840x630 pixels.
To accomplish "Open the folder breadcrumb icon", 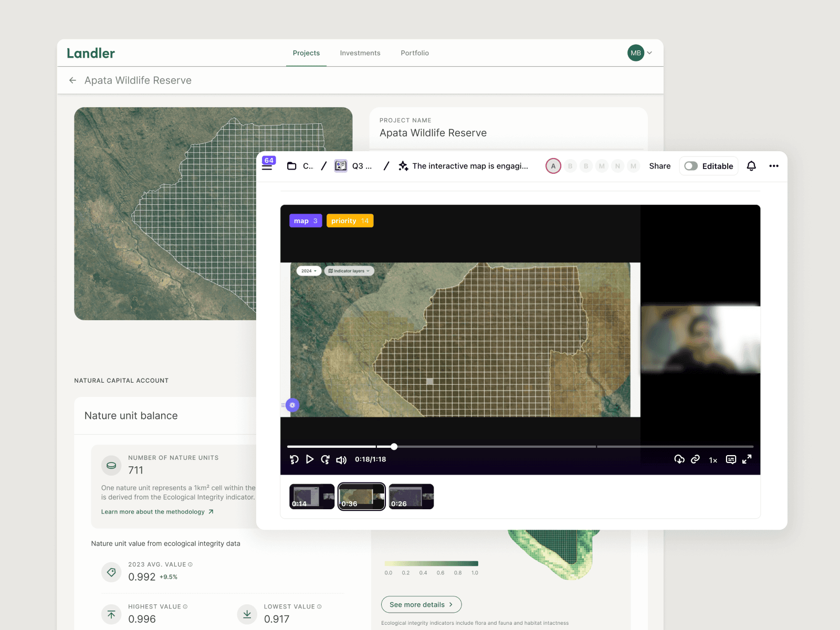I will [292, 166].
